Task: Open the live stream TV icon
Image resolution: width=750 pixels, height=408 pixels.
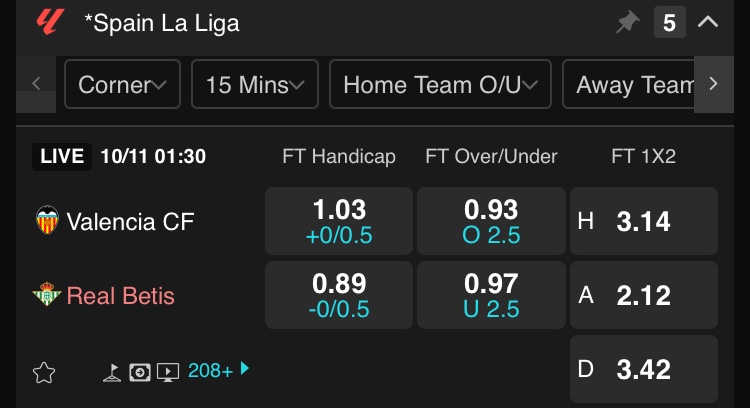Action: [168, 372]
